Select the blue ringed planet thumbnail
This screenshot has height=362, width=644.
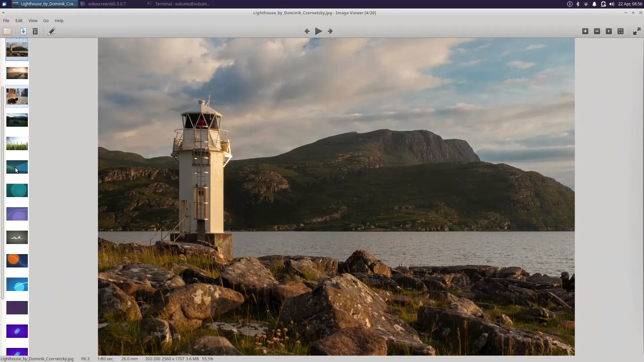point(17,284)
